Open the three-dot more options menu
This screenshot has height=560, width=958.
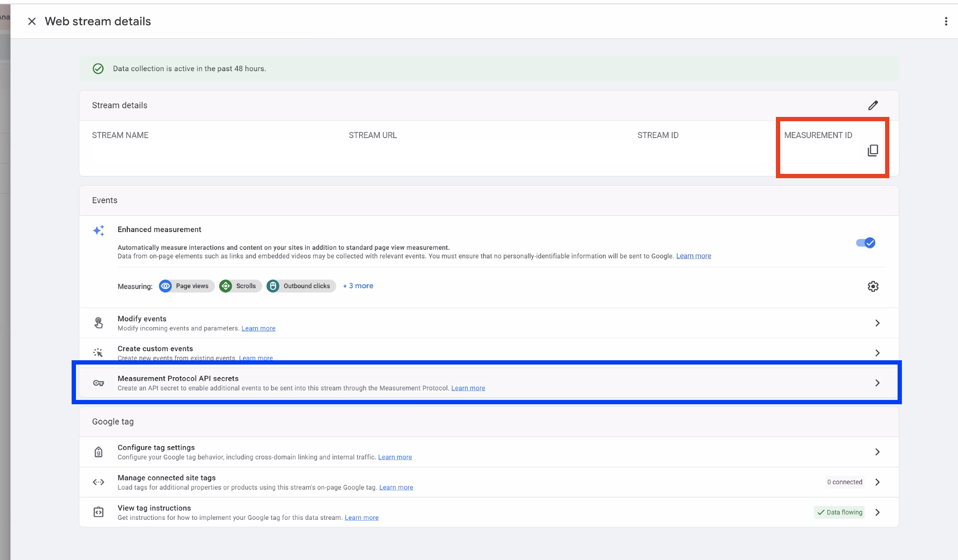click(x=946, y=22)
